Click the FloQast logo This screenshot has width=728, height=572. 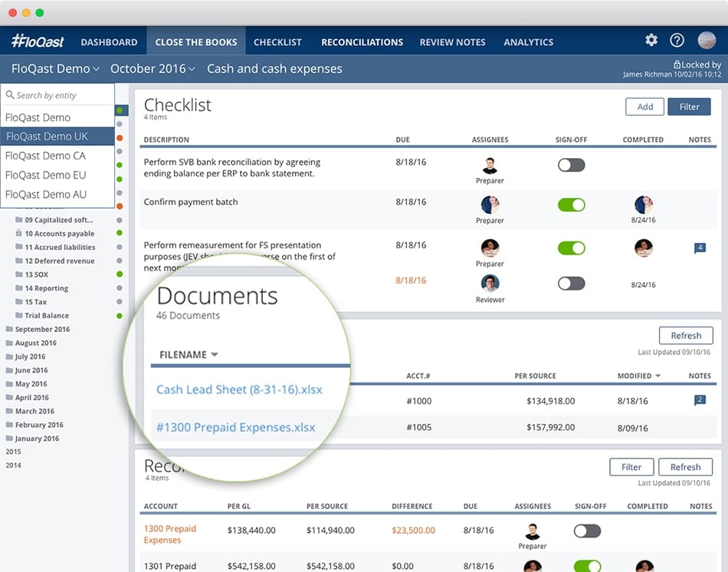38,41
